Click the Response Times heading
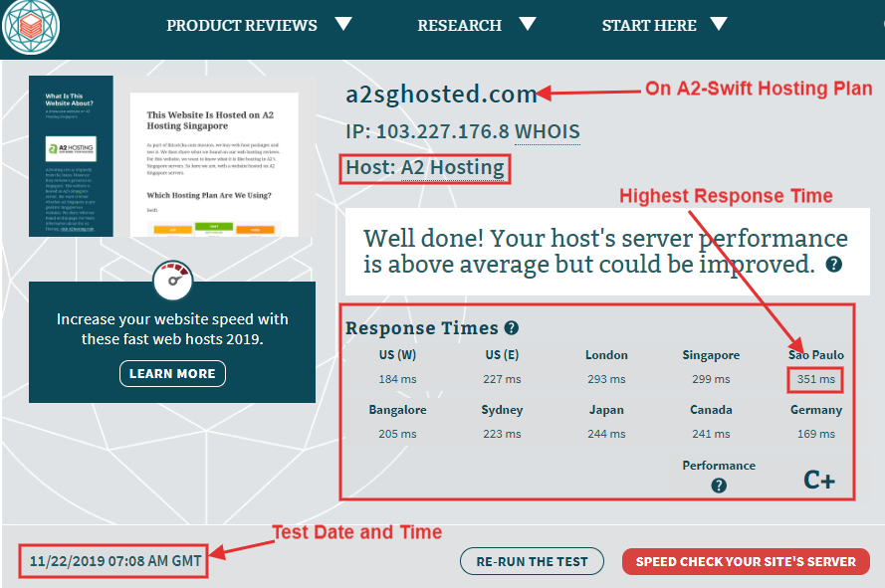Image resolution: width=885 pixels, height=588 pixels. tap(422, 328)
